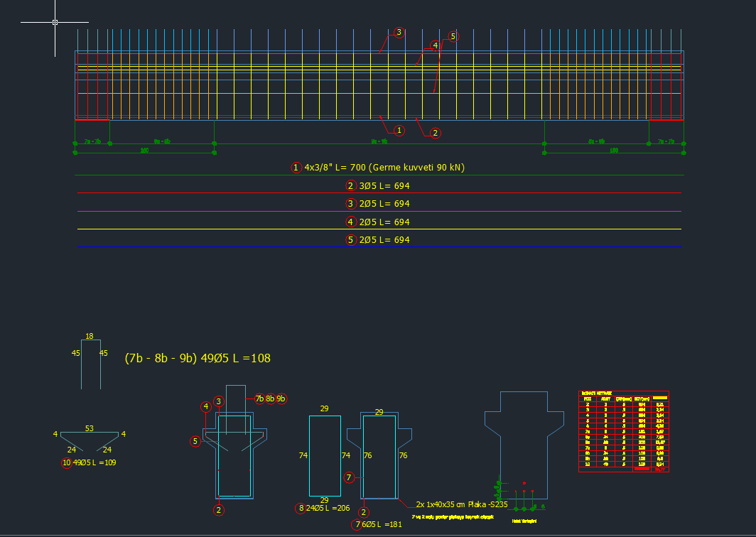This screenshot has width=756, height=537.
Task: Click callout 4 above the beam elevation
Action: click(435, 45)
